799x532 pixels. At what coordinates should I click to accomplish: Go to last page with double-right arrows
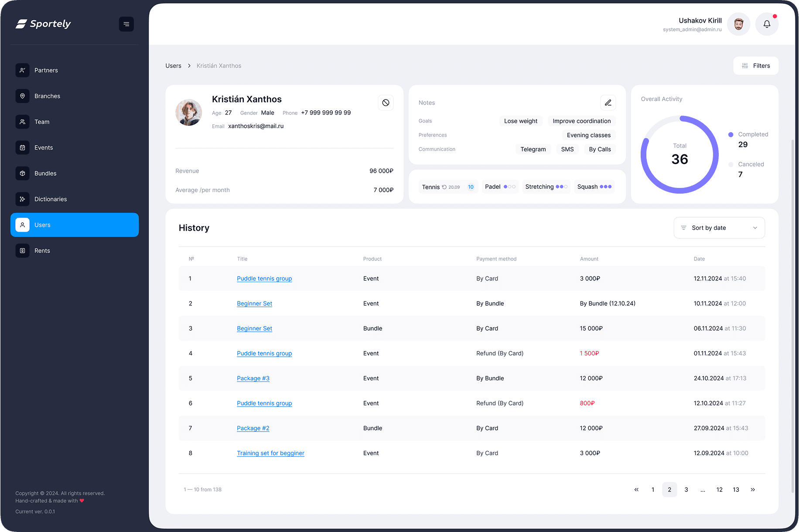[753, 490]
